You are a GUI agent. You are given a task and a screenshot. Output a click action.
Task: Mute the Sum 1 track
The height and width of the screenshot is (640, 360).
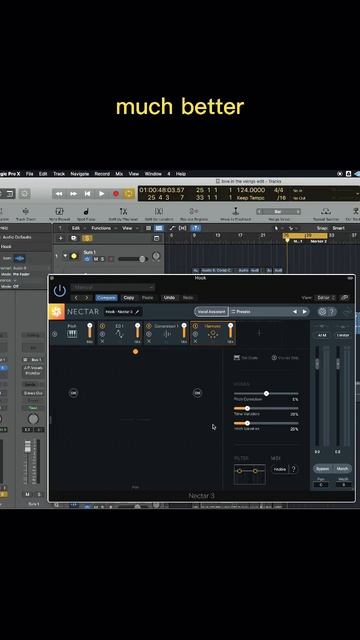click(x=96, y=259)
